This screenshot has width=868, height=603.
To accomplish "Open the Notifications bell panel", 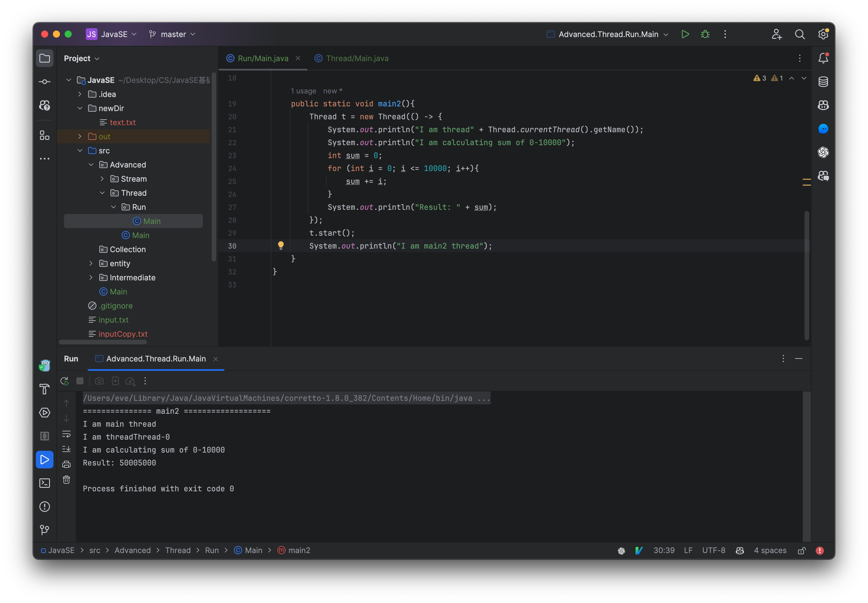I will click(x=823, y=58).
